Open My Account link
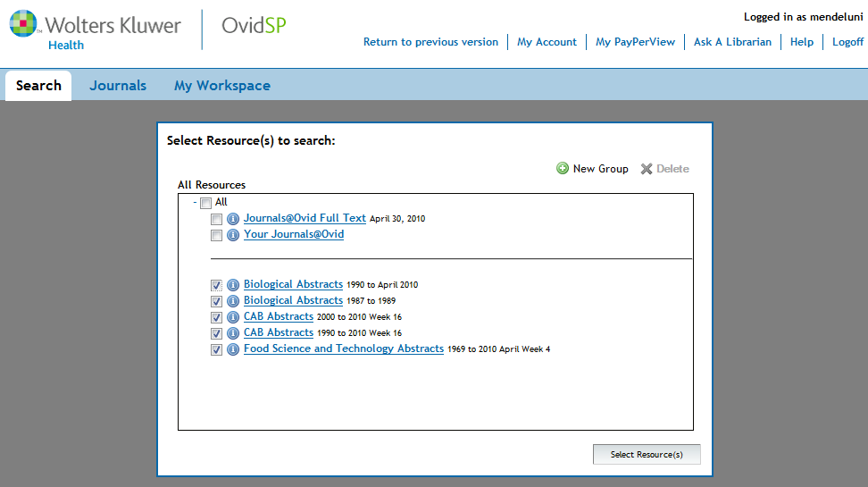868x487 pixels. tap(547, 42)
